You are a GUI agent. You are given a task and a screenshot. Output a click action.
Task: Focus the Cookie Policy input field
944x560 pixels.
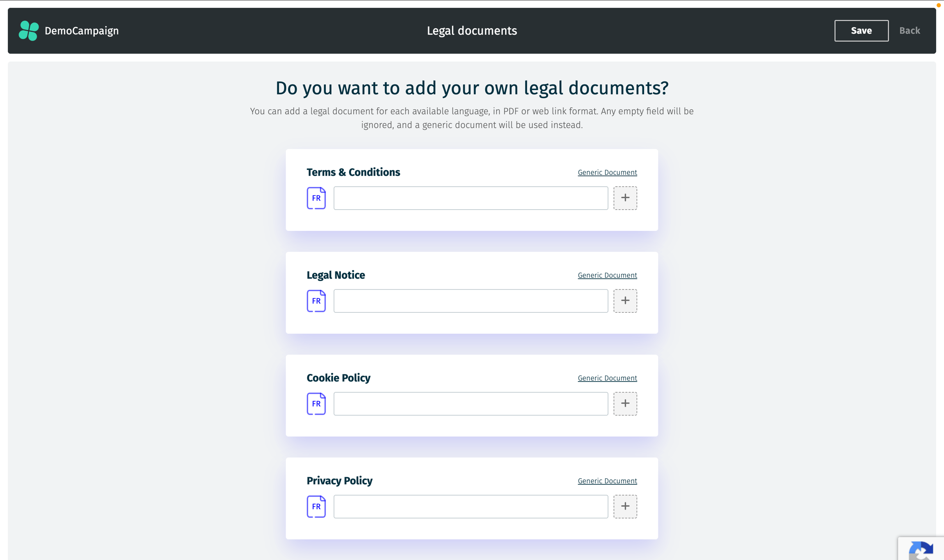coord(470,404)
